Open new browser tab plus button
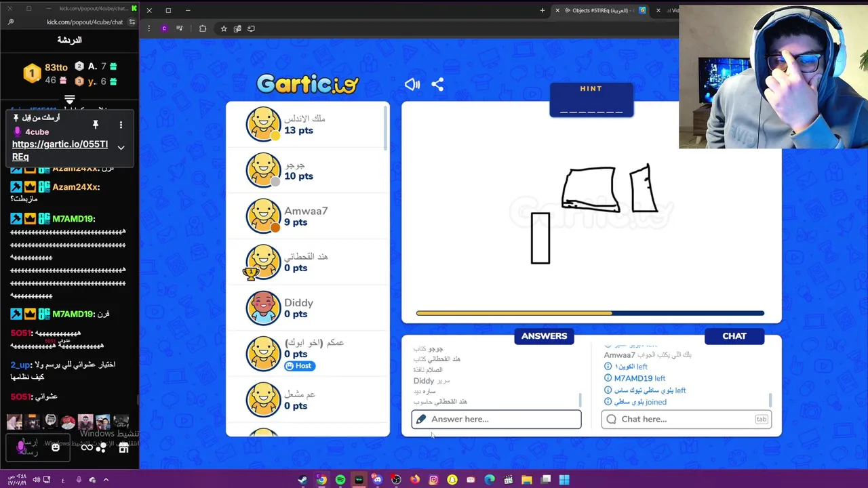 542,10
